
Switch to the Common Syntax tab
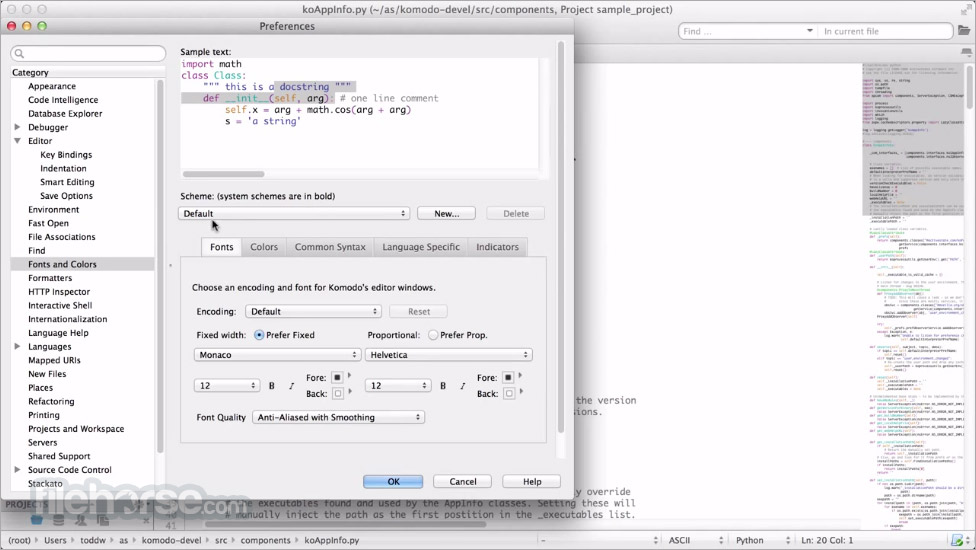(x=330, y=247)
